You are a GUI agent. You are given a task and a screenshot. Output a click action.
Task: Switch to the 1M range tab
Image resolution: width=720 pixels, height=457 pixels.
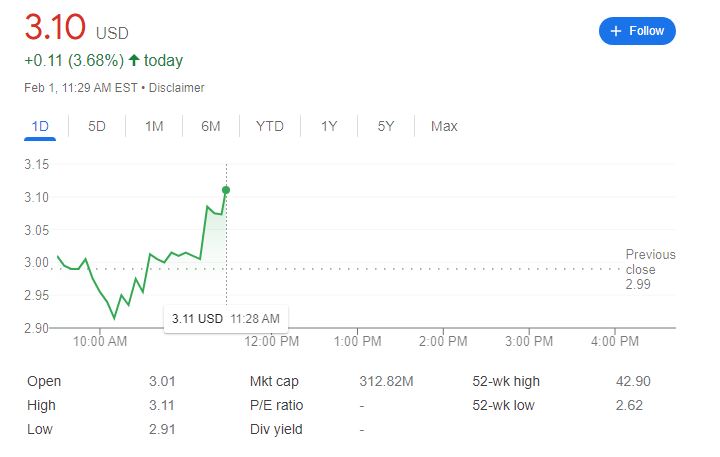pyautogui.click(x=154, y=126)
